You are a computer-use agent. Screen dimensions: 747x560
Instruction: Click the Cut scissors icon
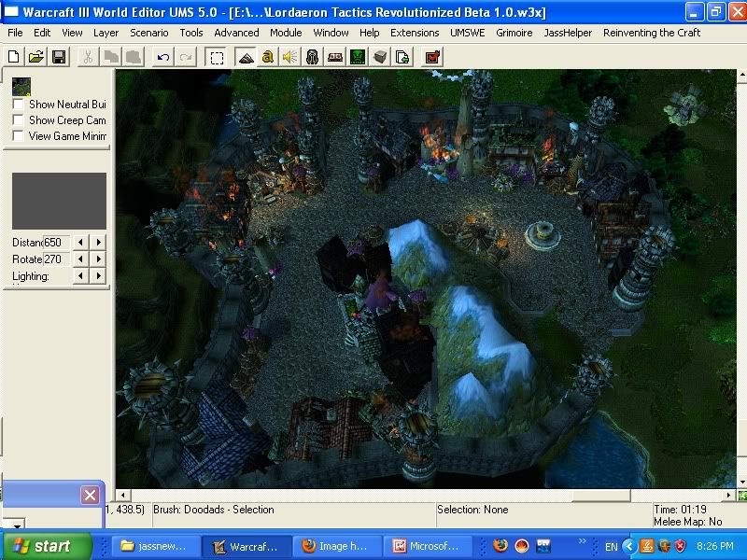coord(88,57)
